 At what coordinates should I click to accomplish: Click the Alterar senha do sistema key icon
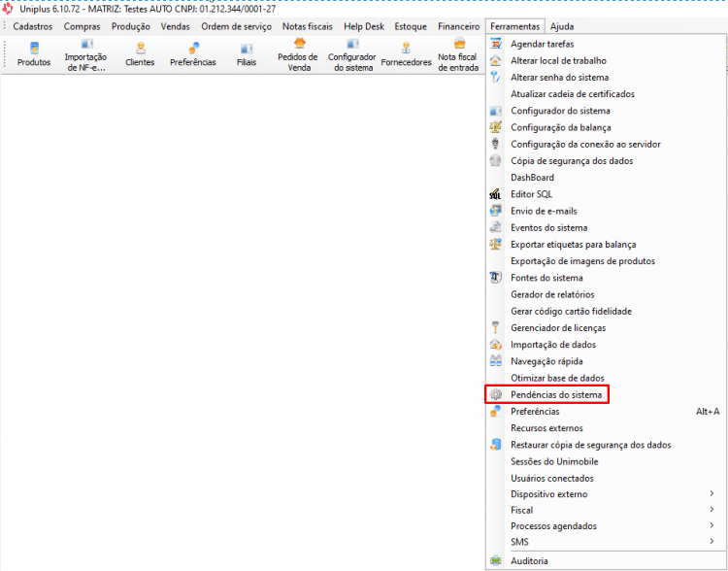[496, 77]
